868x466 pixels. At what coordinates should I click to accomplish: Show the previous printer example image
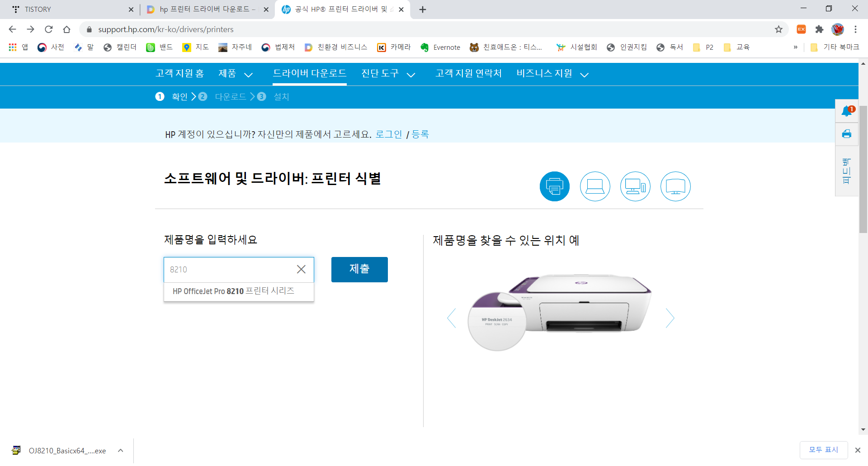coord(451,318)
